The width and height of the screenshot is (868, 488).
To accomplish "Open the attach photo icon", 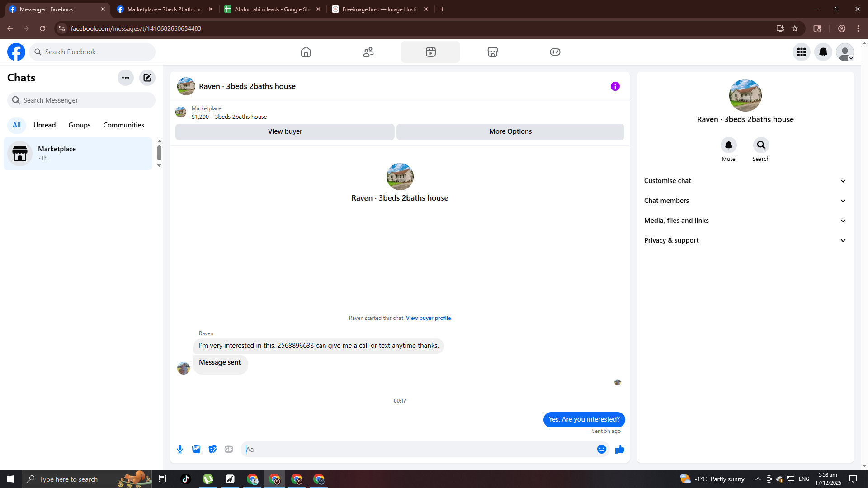I will click(196, 449).
